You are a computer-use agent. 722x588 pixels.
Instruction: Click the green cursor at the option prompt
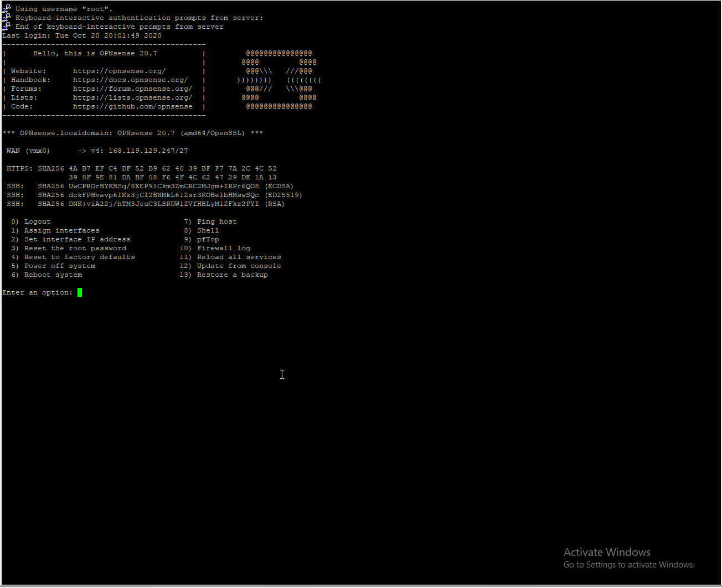(x=80, y=292)
